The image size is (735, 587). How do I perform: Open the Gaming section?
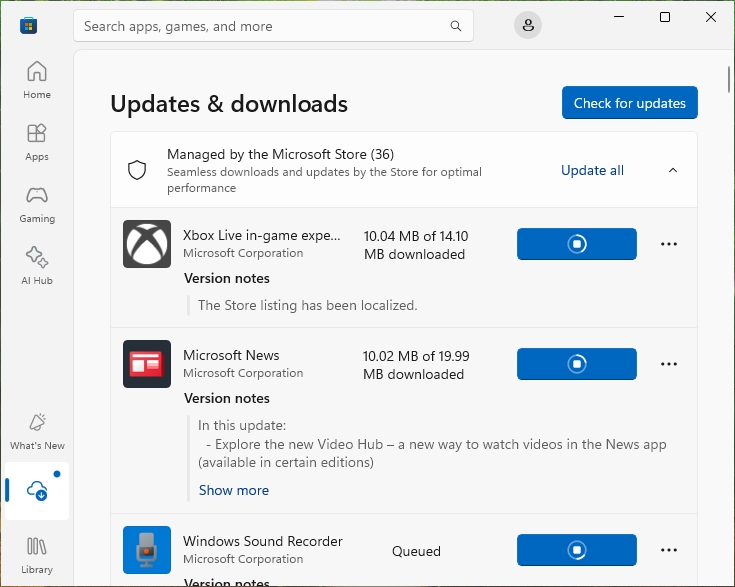coord(37,204)
